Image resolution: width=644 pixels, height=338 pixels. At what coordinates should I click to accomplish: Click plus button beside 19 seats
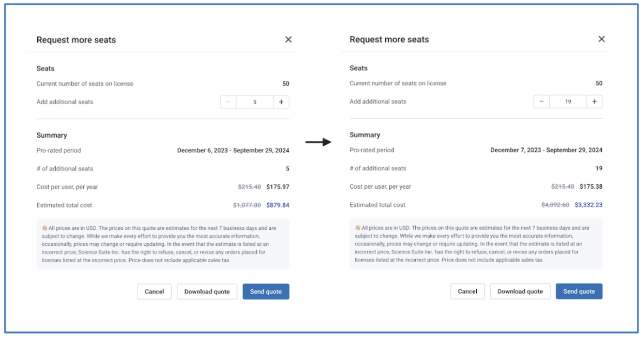[595, 101]
